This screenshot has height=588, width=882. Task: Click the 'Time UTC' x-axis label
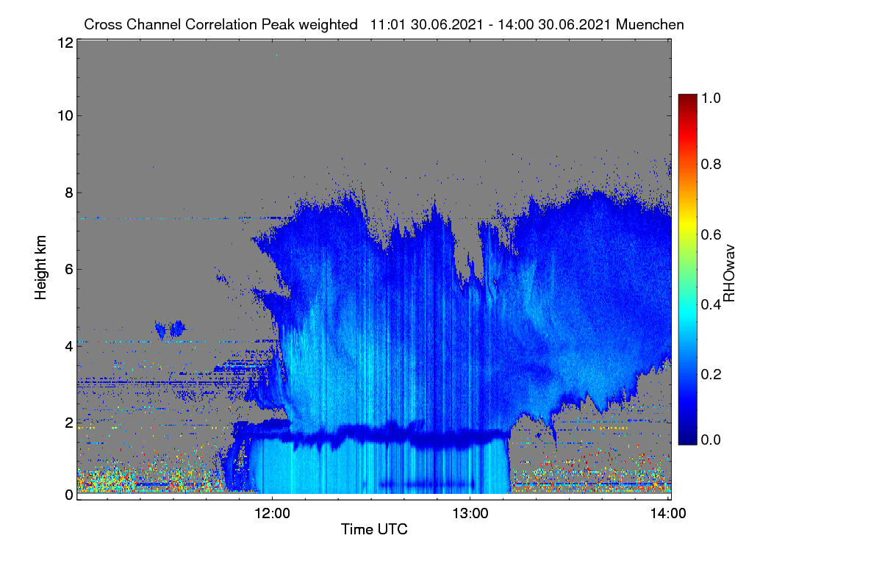point(374,529)
